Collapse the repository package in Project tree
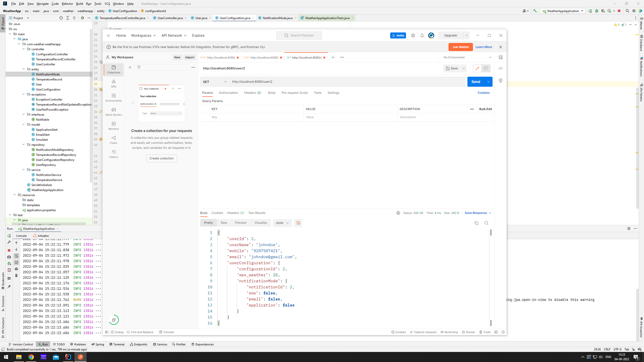Image resolution: width=644 pixels, height=362 pixels. click(x=24, y=145)
